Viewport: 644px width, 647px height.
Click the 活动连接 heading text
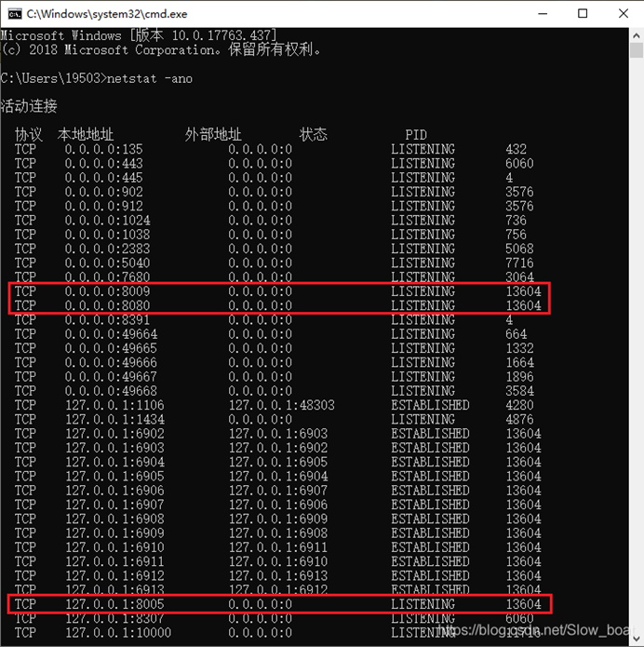(x=29, y=106)
